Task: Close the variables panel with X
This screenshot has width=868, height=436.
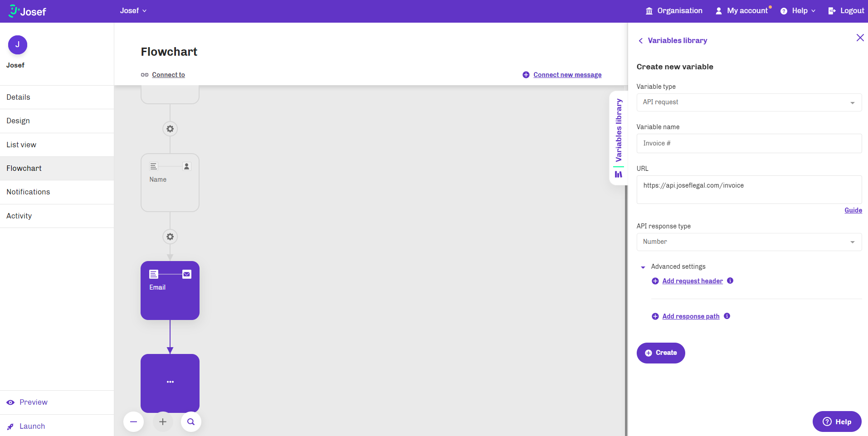Action: [x=860, y=38]
